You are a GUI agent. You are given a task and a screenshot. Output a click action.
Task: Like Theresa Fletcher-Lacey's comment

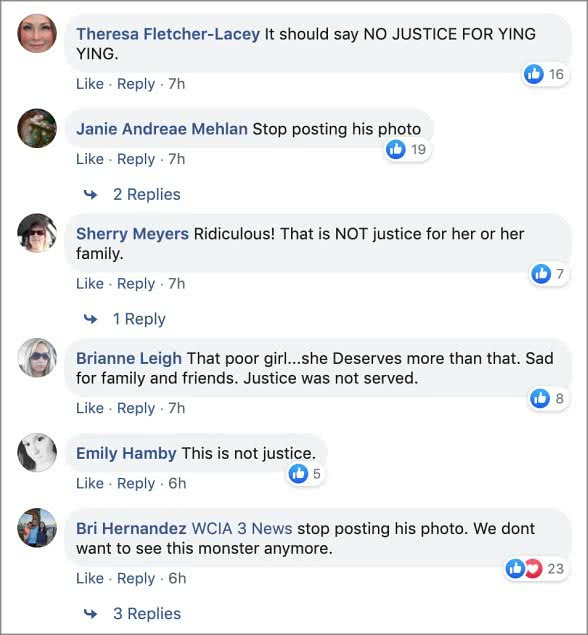[90, 84]
